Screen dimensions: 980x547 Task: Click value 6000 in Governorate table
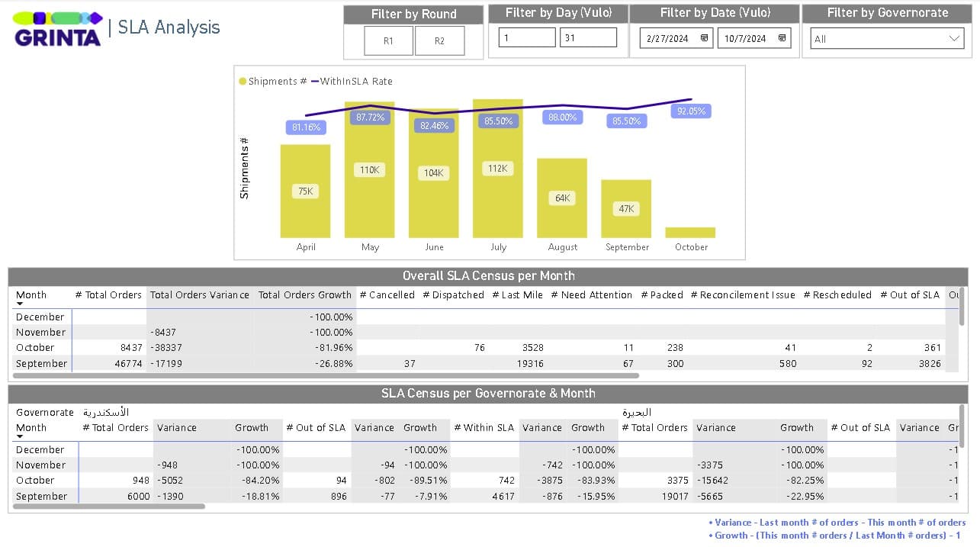tap(138, 496)
